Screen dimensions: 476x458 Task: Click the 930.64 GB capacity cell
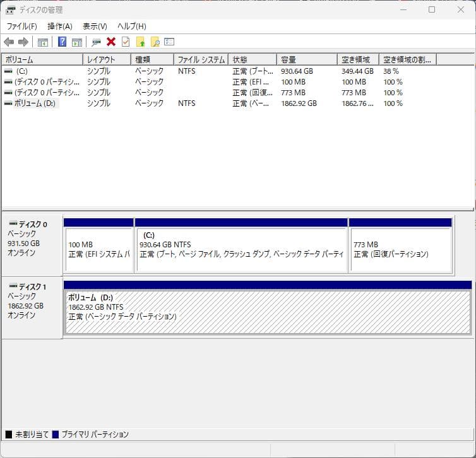(297, 71)
